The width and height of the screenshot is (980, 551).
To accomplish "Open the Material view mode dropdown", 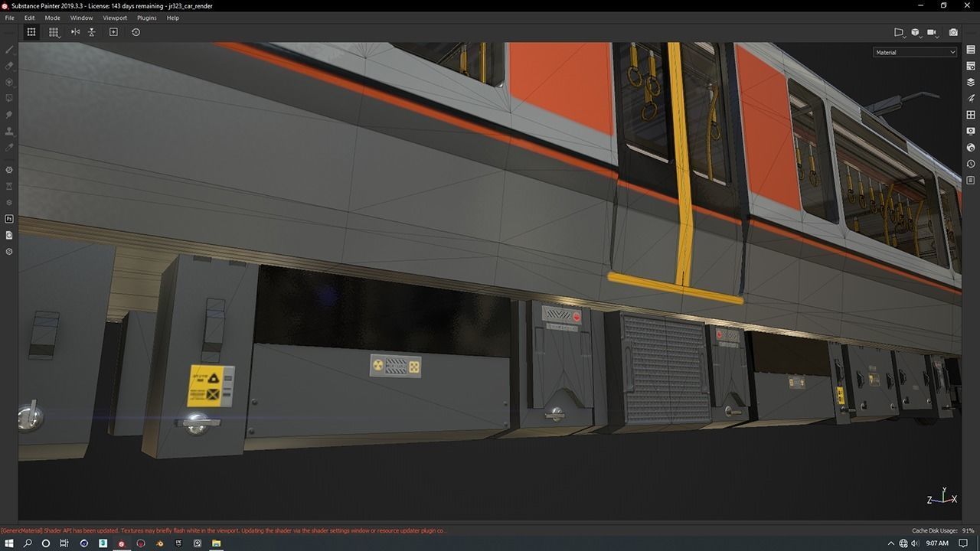I will (x=915, y=52).
